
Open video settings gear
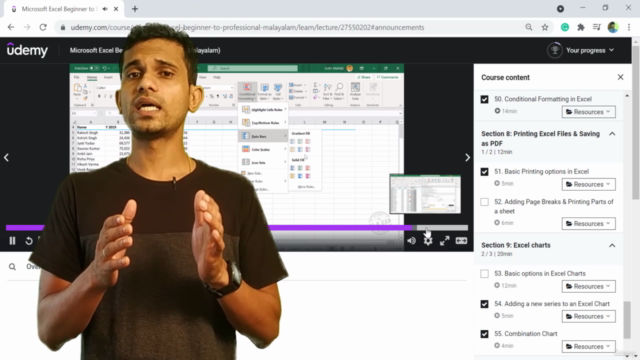(428, 241)
